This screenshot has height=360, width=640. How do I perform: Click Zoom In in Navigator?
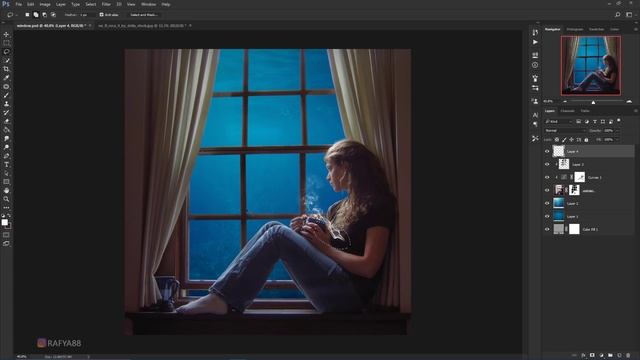coord(629,101)
